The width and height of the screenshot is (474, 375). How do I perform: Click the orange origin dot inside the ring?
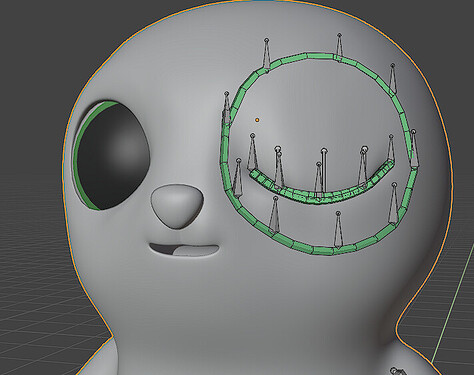[257, 120]
